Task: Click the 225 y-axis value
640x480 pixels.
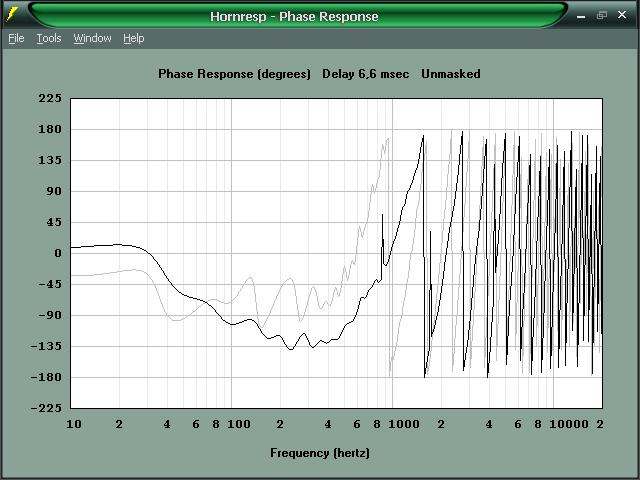Action: click(x=50, y=98)
